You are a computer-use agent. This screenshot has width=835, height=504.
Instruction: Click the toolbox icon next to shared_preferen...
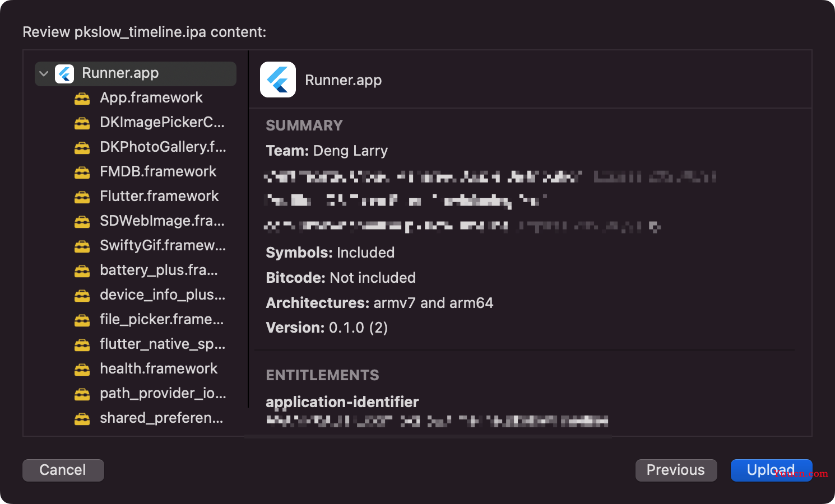(82, 419)
